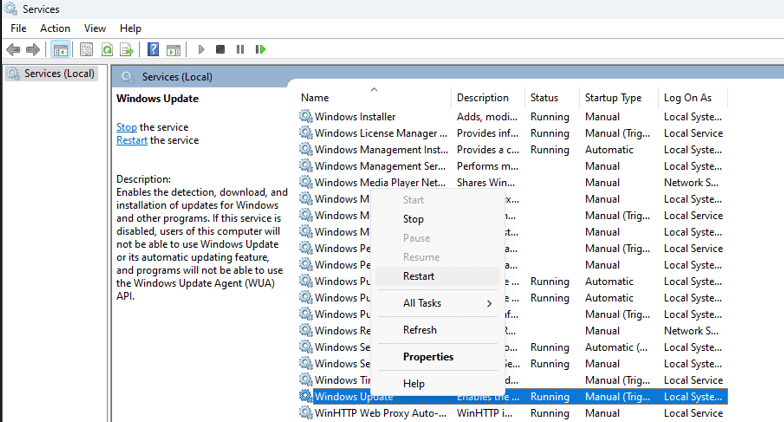Choose Help in the context menu
This screenshot has width=784, height=422.
[x=438, y=384]
